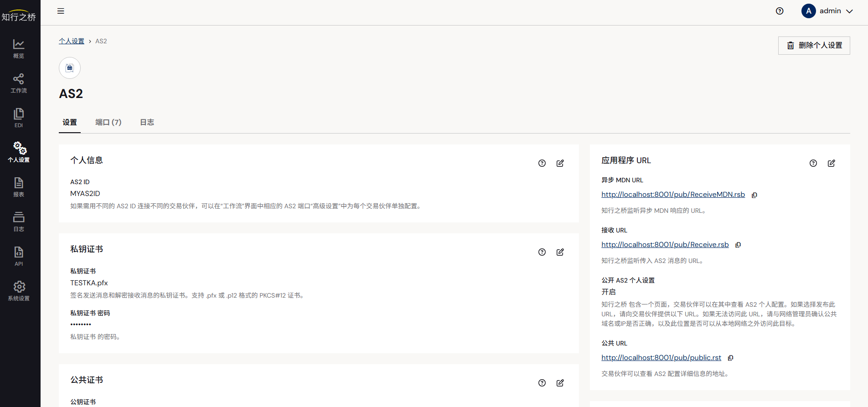The image size is (868, 407).
Task: Switch to the 端口 (7) tab
Action: point(108,122)
